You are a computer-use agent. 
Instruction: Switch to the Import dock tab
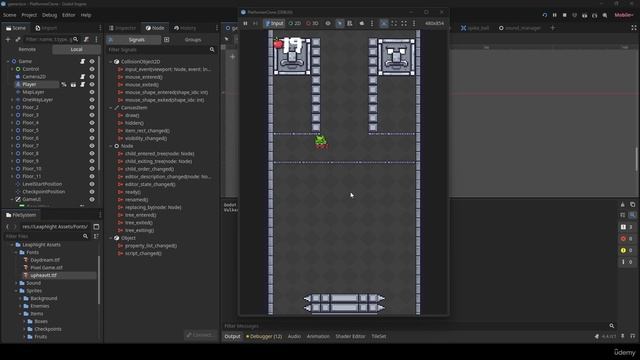(46, 28)
